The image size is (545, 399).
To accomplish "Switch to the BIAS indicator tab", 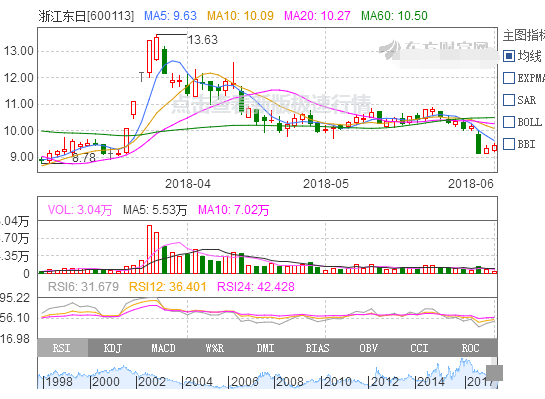I will point(317,348).
